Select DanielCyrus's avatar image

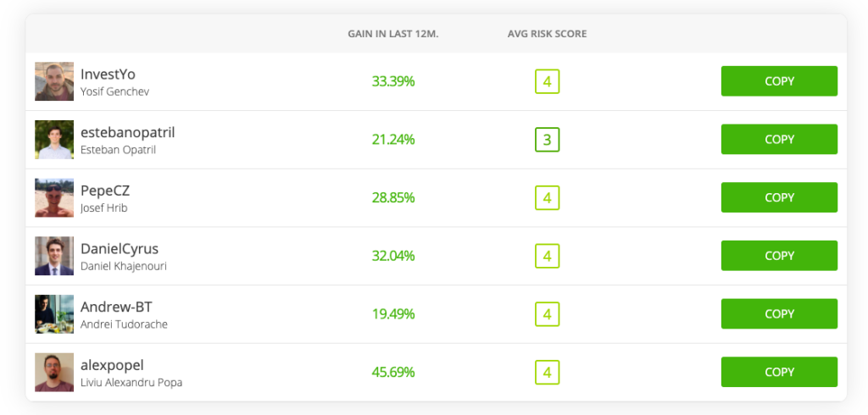54,256
